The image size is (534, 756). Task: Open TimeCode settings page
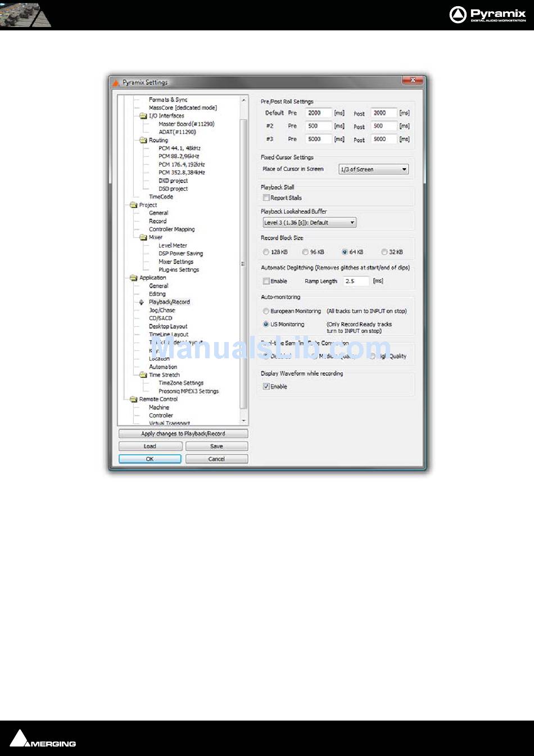point(161,197)
